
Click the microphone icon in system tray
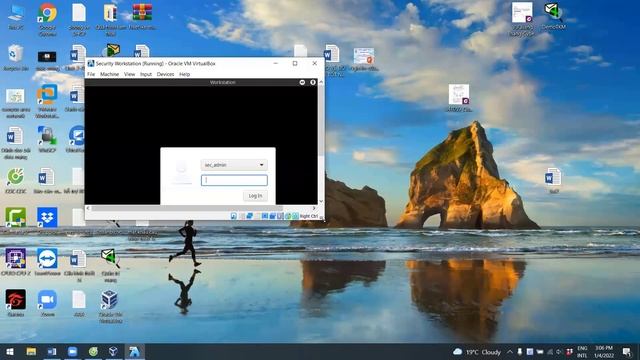(520, 352)
